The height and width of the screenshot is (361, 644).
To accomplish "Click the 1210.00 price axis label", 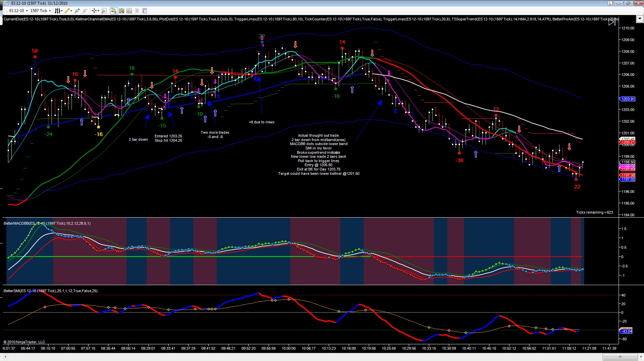I will tap(628, 28).
